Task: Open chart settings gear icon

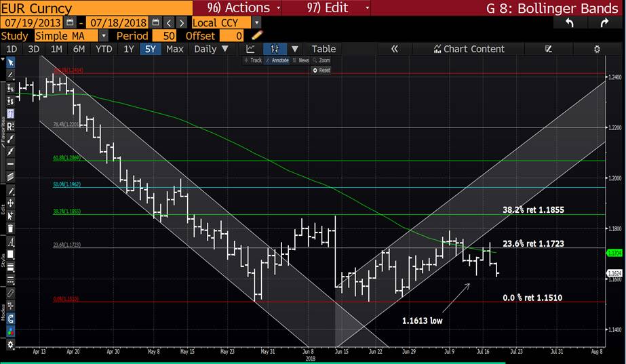Action: point(597,49)
